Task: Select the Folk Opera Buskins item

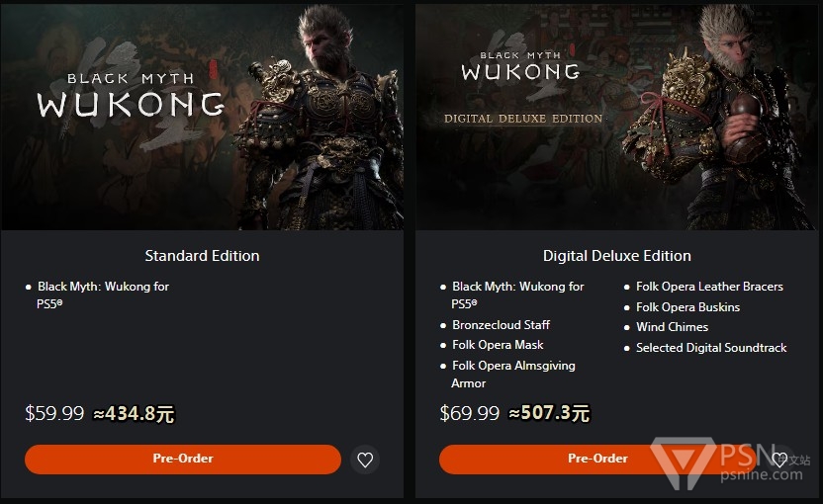Action: (687, 307)
